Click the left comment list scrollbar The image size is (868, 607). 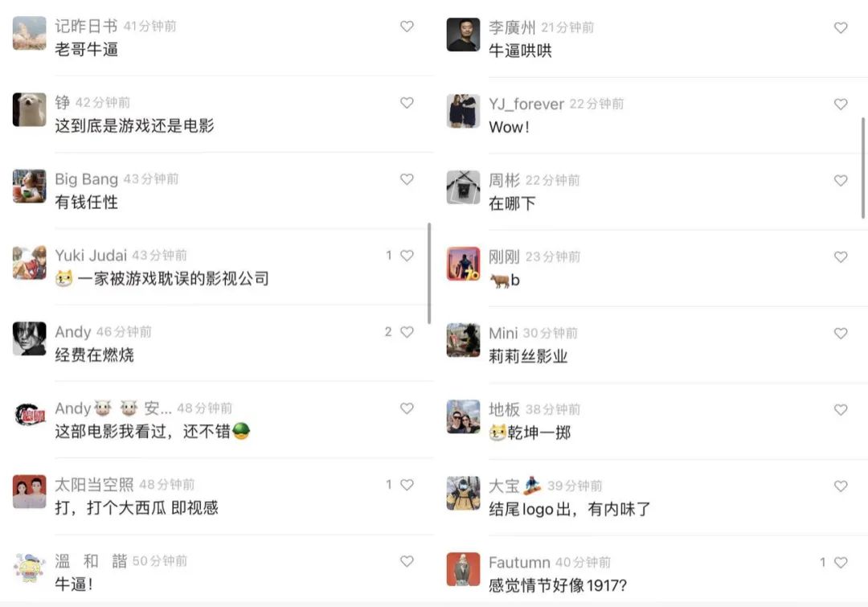(x=429, y=273)
